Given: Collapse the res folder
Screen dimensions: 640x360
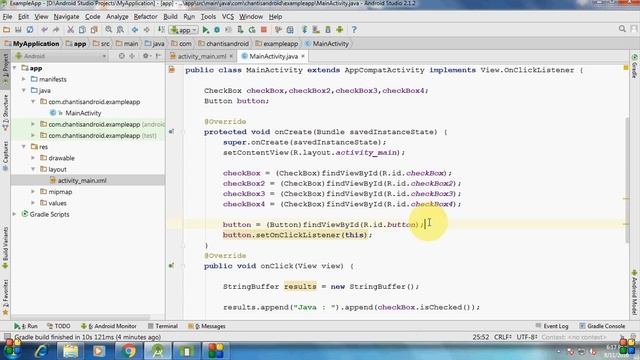Looking at the screenshot, I should (24, 147).
